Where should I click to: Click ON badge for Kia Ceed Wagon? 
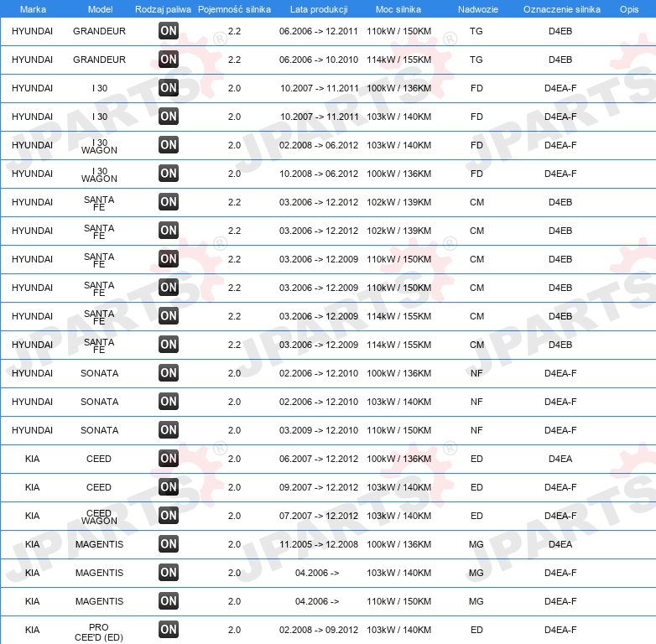click(x=169, y=516)
